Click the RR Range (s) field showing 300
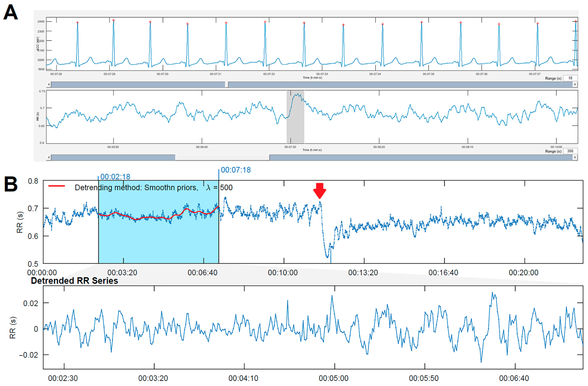The width and height of the screenshot is (588, 386). (x=570, y=151)
